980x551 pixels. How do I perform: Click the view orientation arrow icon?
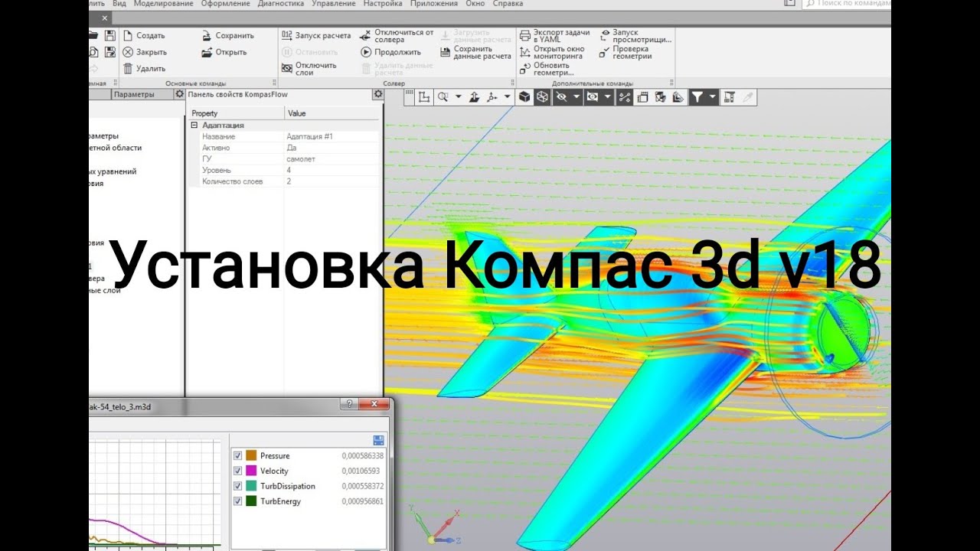tap(474, 97)
